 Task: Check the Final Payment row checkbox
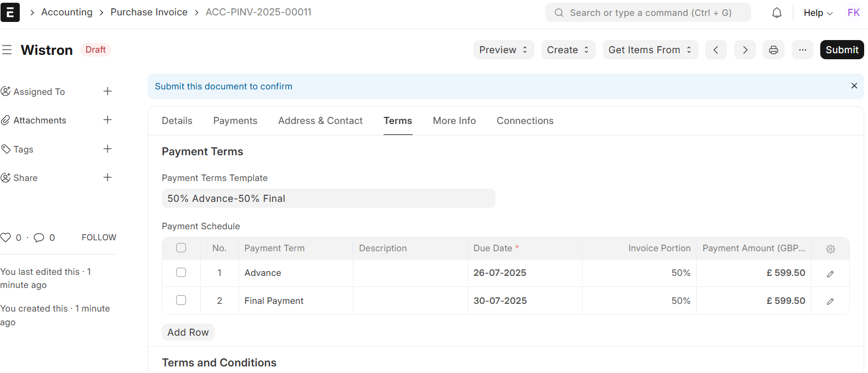pyautogui.click(x=181, y=300)
